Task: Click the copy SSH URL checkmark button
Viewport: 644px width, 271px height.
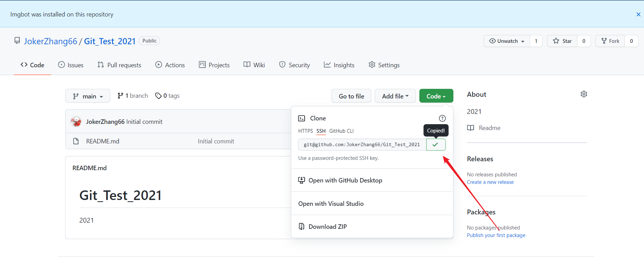Action: 436,145
